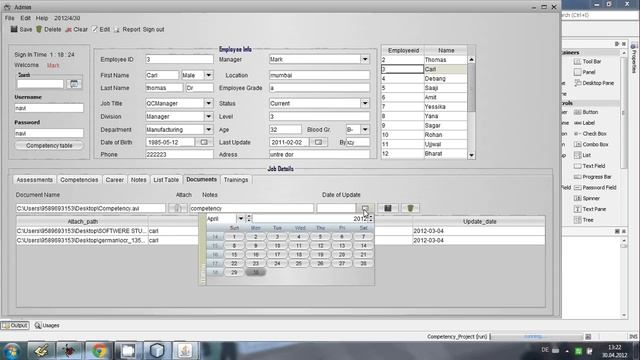
Task: Click the Competency table button
Action: [x=49, y=145]
